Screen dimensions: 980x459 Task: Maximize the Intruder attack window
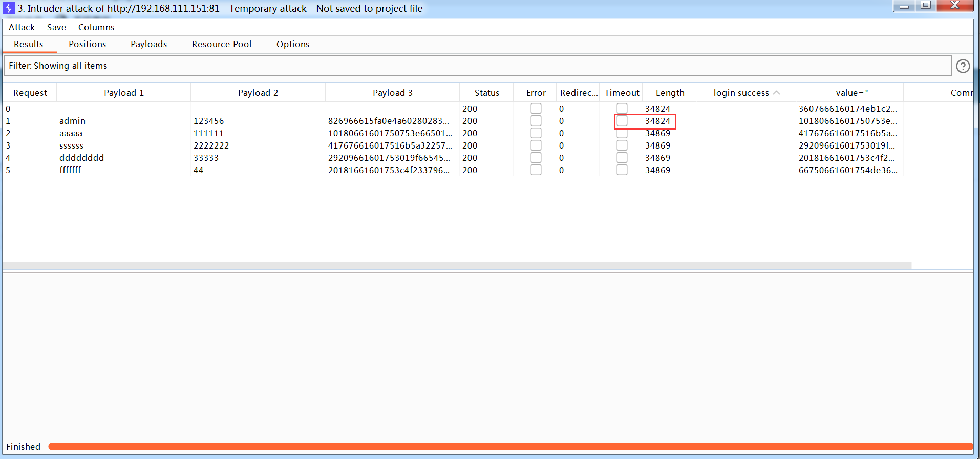tap(926, 6)
